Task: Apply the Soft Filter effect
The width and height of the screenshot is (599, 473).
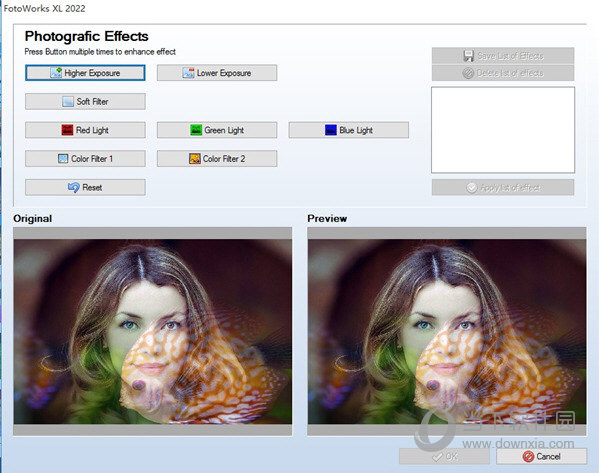Action: click(x=85, y=101)
